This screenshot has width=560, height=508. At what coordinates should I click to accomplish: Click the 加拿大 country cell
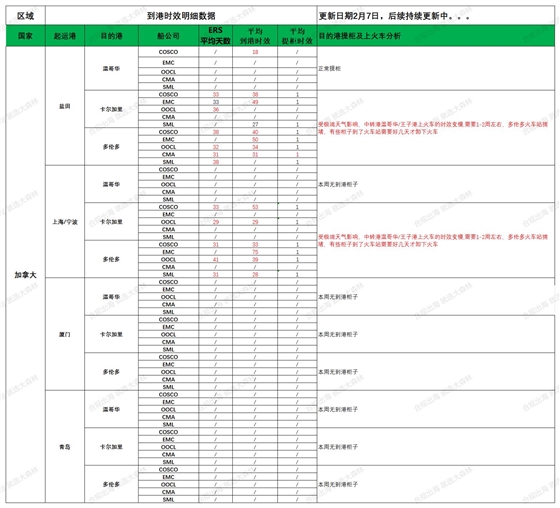pos(25,275)
